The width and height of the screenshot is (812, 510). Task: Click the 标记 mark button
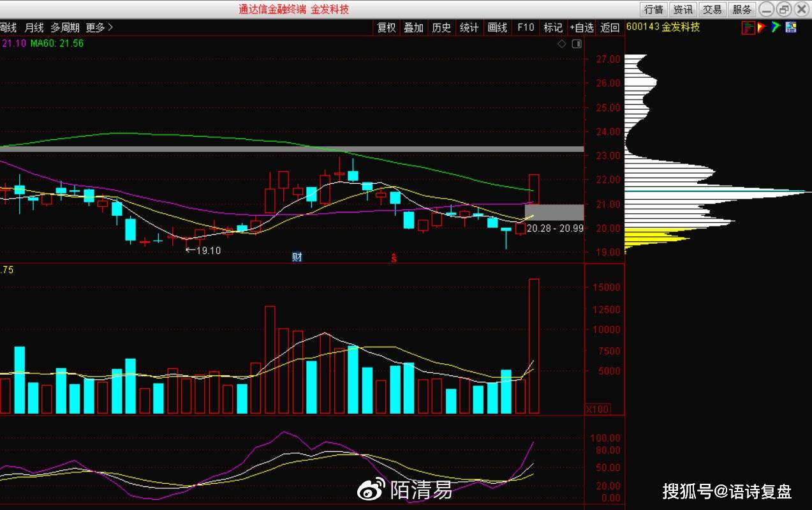(x=553, y=27)
